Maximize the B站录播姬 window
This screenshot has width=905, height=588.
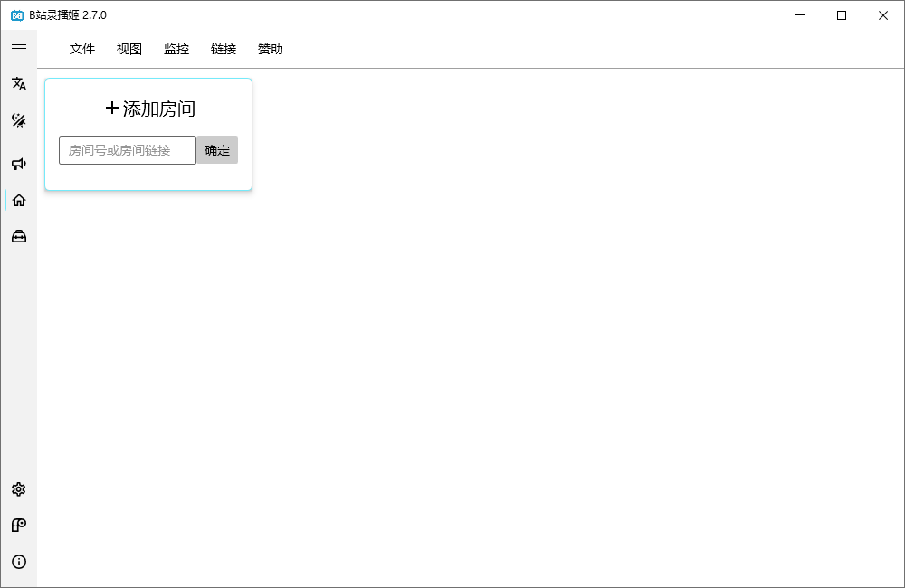click(x=842, y=15)
